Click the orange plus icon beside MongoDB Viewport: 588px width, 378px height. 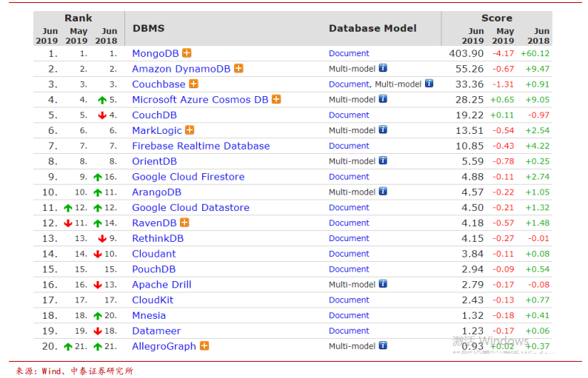coord(187,53)
